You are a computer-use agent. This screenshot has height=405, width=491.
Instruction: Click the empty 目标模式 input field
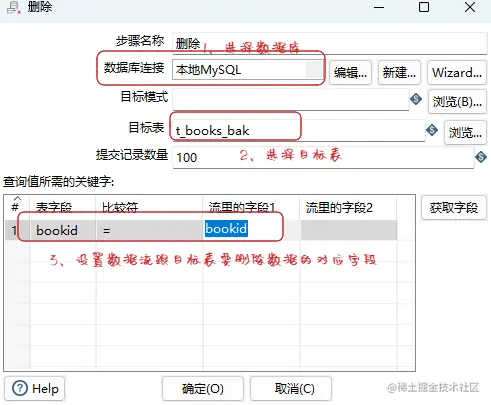click(x=291, y=99)
